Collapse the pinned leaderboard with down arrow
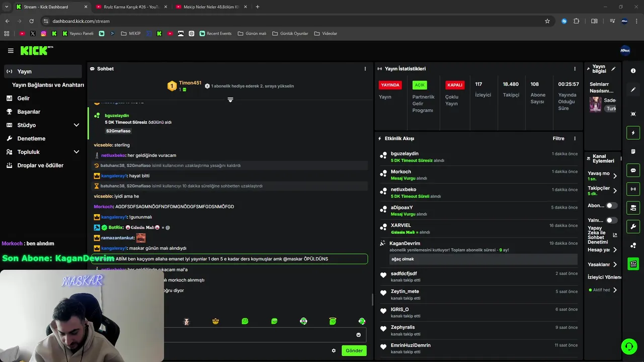Viewport: 644px width, 362px height. pyautogui.click(x=230, y=100)
